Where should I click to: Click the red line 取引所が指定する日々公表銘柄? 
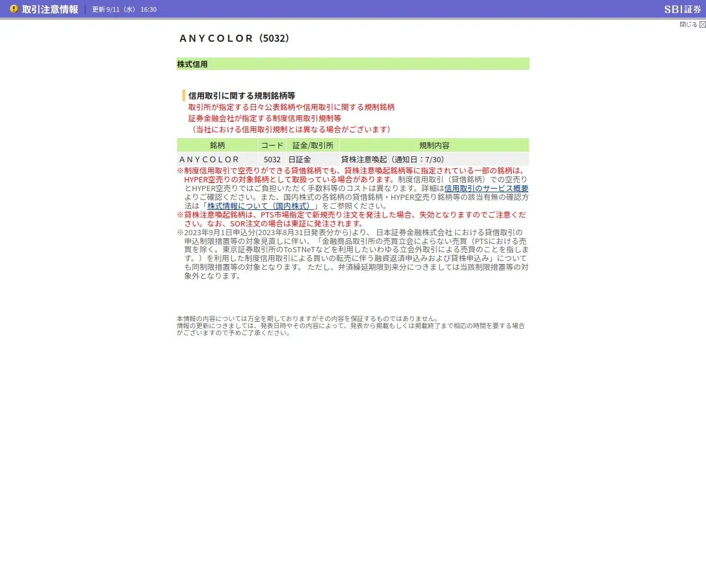pyautogui.click(x=291, y=108)
